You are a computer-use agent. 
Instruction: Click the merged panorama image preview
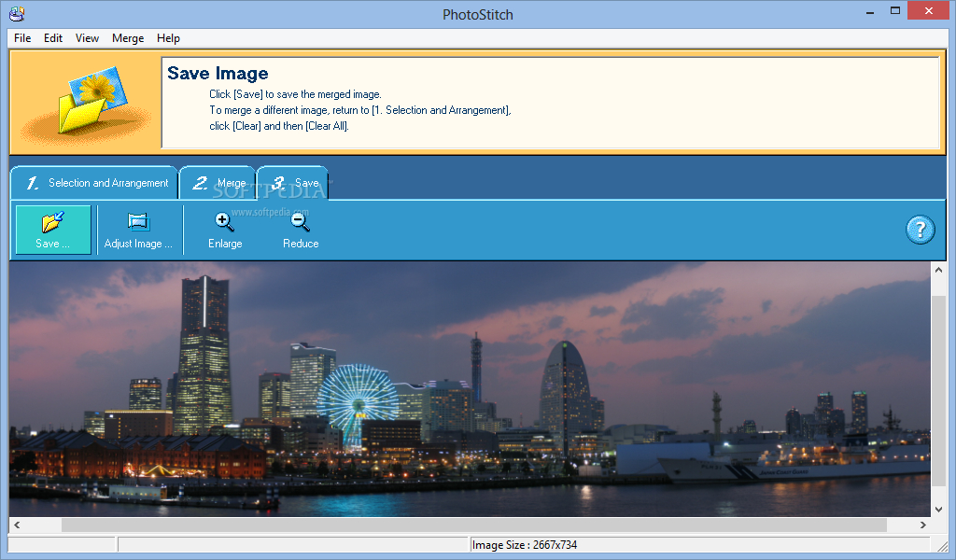[x=470, y=389]
